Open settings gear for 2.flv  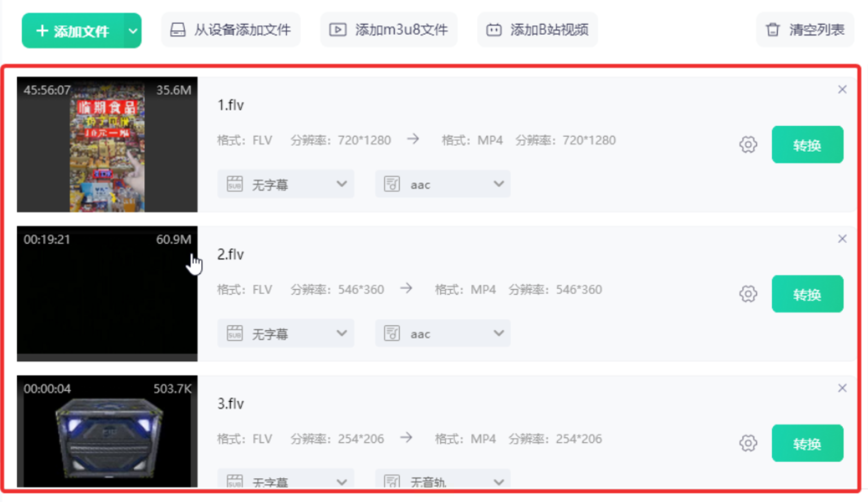click(748, 294)
